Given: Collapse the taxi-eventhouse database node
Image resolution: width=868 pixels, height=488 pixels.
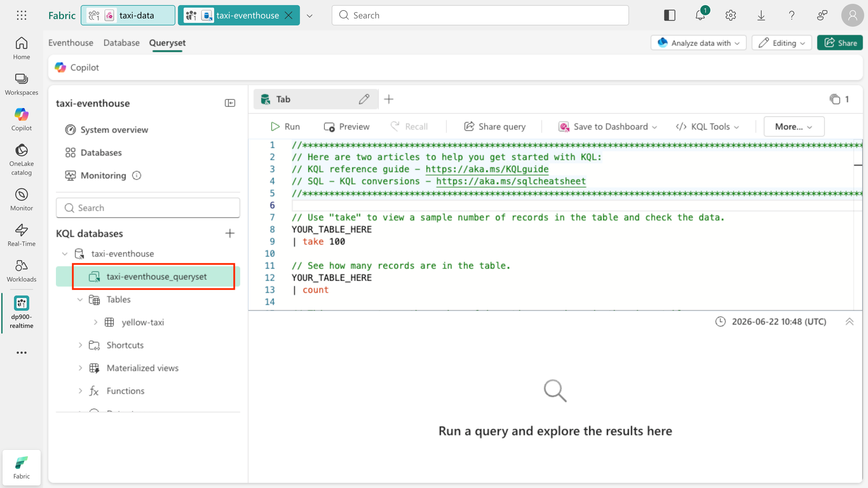Looking at the screenshot, I should (65, 254).
